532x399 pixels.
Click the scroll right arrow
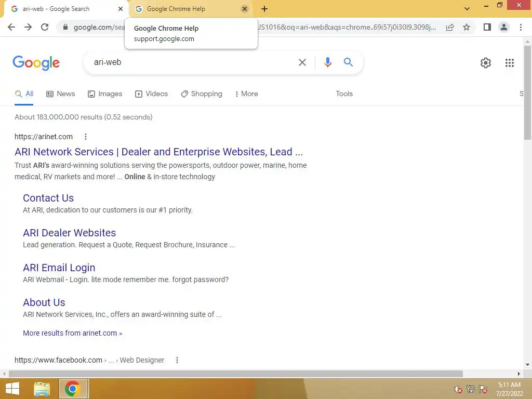click(519, 374)
